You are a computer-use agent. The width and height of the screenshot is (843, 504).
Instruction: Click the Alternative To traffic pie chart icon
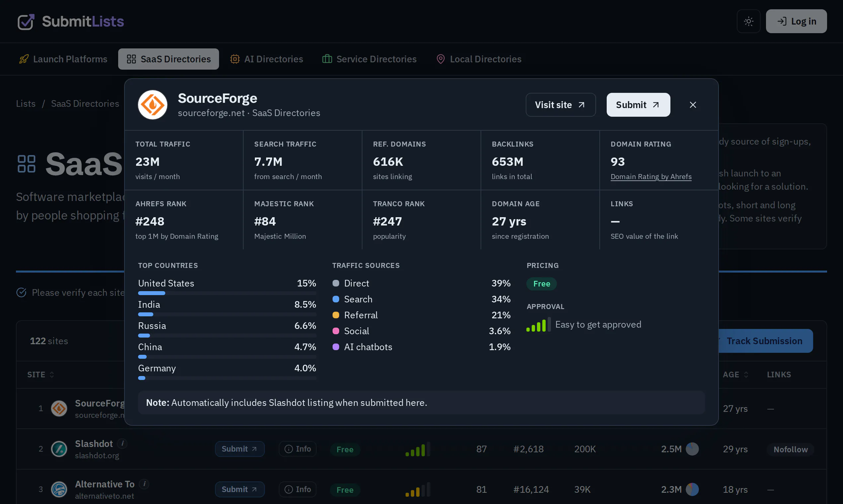(x=692, y=489)
